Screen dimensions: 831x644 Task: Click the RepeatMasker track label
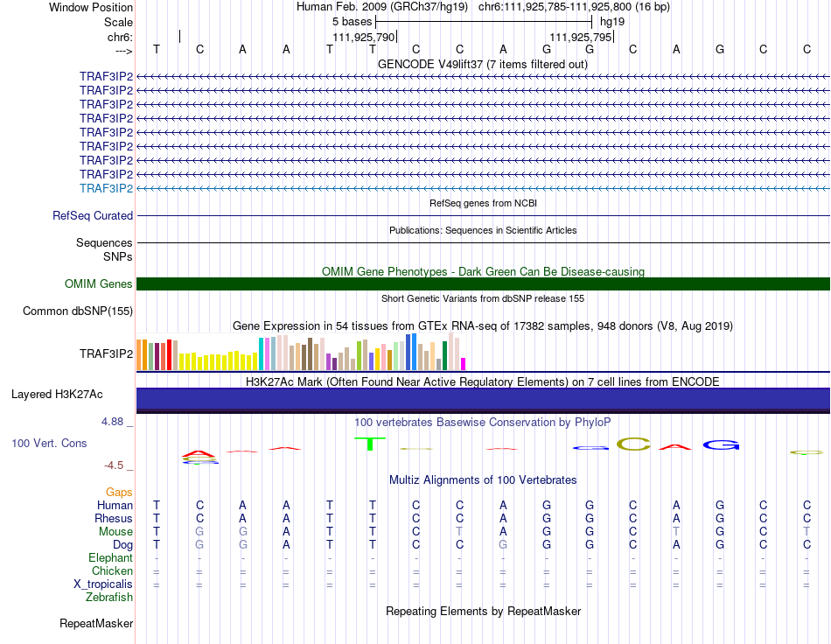(96, 623)
